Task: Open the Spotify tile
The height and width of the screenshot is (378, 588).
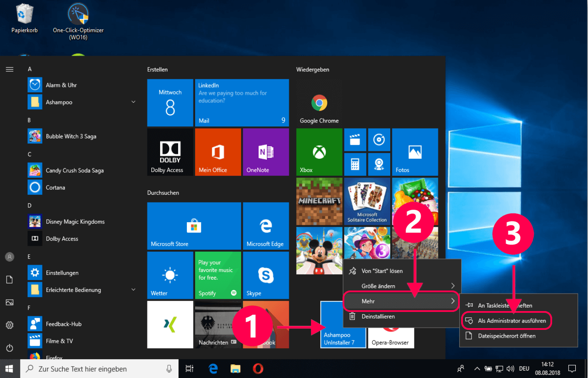Action: click(218, 275)
